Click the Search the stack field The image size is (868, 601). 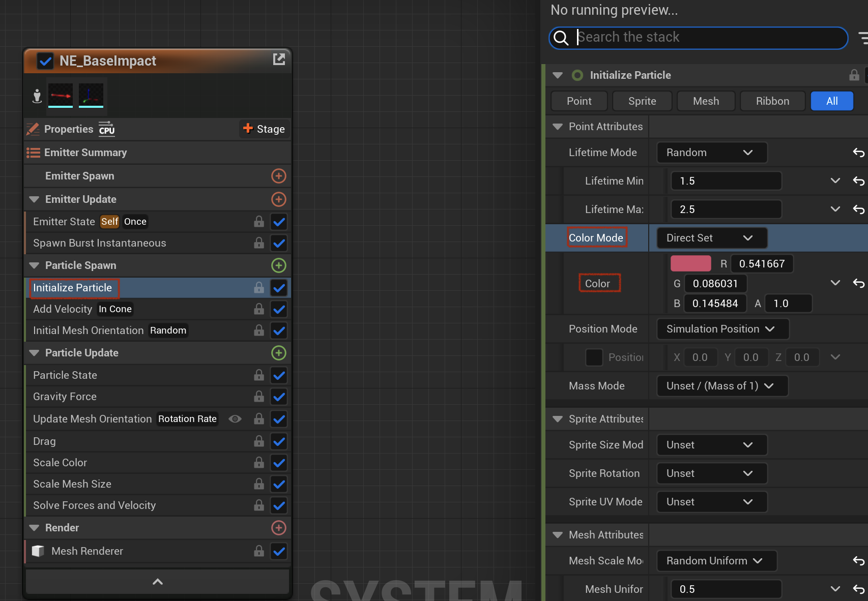coord(698,38)
